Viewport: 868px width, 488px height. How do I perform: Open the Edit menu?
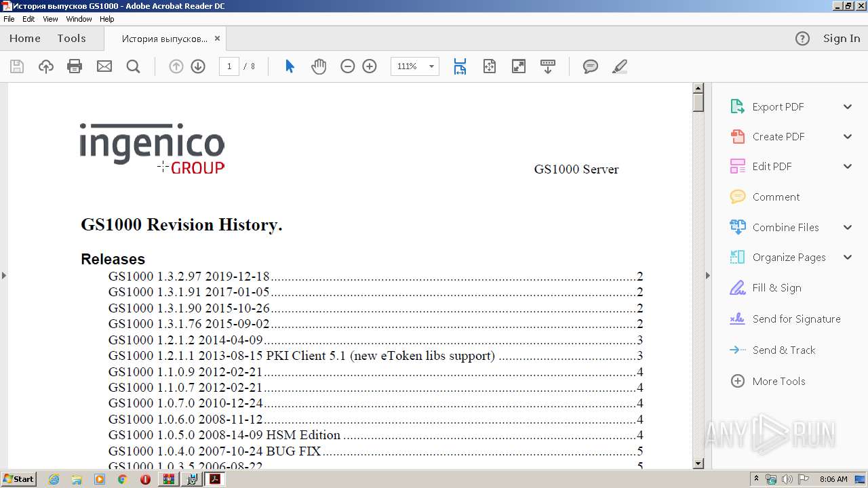[x=28, y=19]
